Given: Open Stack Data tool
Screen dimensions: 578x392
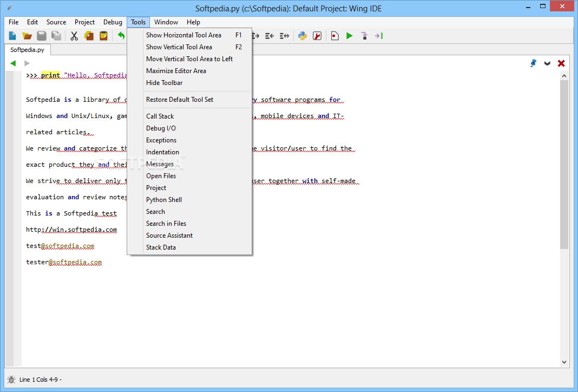Looking at the screenshot, I should pos(189,247).
